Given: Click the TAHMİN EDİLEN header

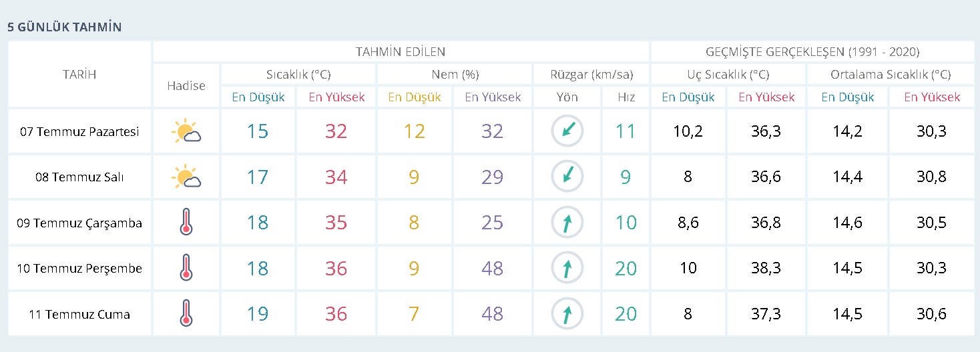Looking at the screenshot, I should point(401,51).
